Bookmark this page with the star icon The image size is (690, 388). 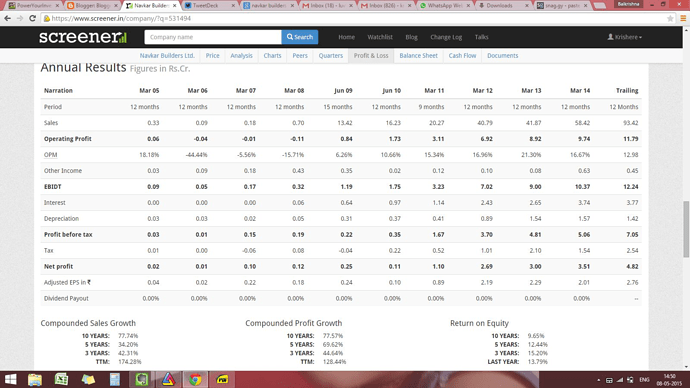click(x=670, y=18)
